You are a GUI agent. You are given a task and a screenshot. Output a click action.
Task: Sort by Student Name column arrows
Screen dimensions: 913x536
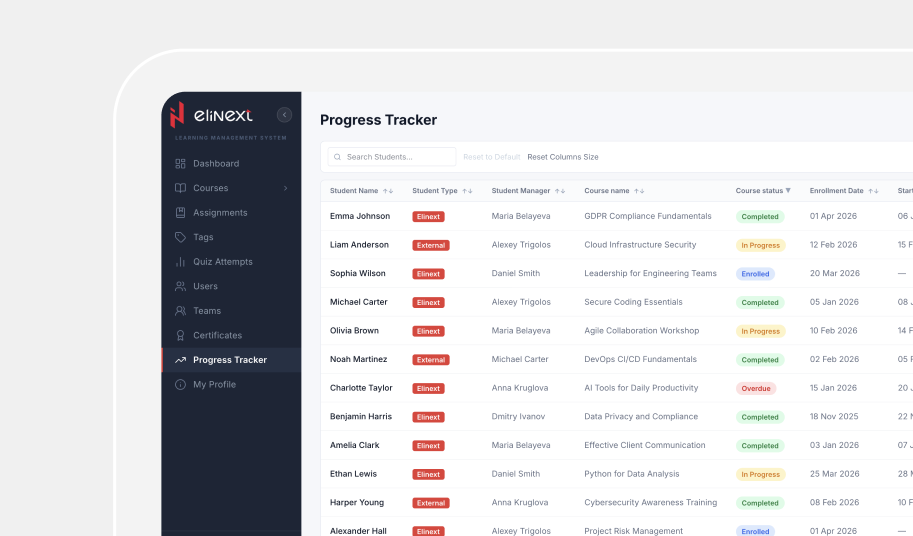[x=388, y=191]
